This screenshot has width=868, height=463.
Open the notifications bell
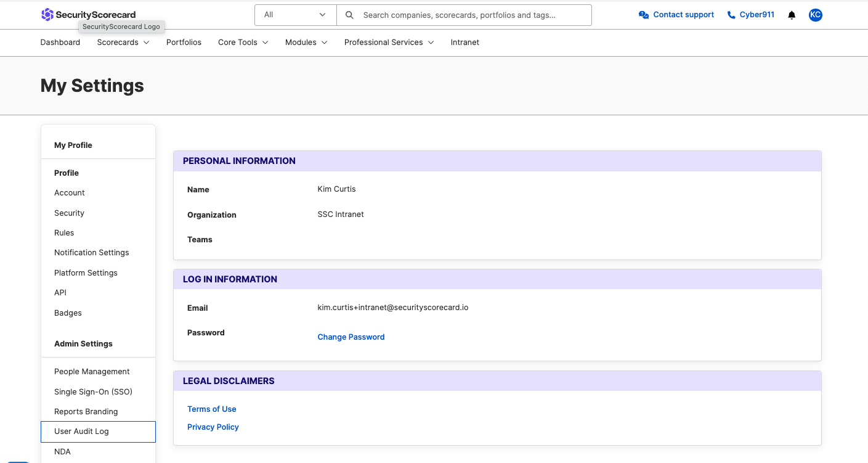(x=792, y=15)
